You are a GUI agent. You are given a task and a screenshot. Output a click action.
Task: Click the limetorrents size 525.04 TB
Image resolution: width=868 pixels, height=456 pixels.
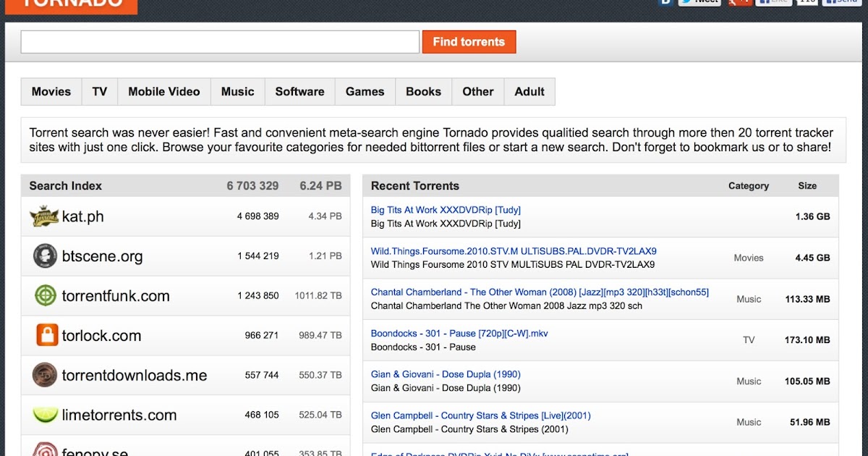tap(320, 415)
